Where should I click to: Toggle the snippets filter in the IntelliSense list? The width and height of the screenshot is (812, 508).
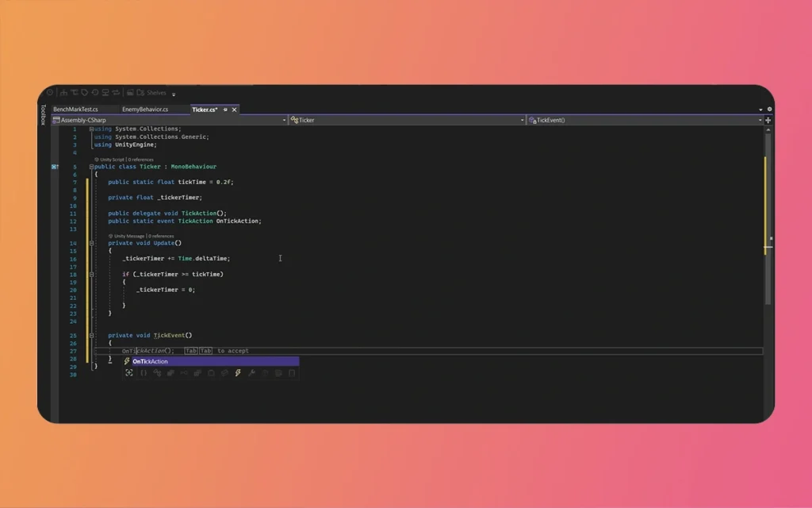click(290, 373)
